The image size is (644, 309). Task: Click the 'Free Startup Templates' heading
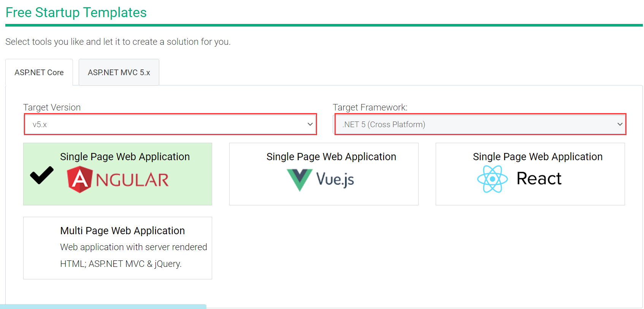[76, 13]
